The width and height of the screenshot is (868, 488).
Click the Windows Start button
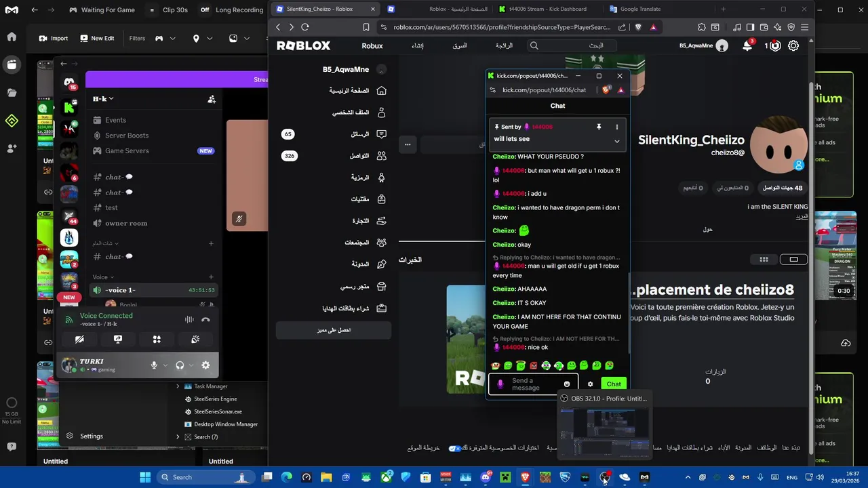pyautogui.click(x=145, y=477)
